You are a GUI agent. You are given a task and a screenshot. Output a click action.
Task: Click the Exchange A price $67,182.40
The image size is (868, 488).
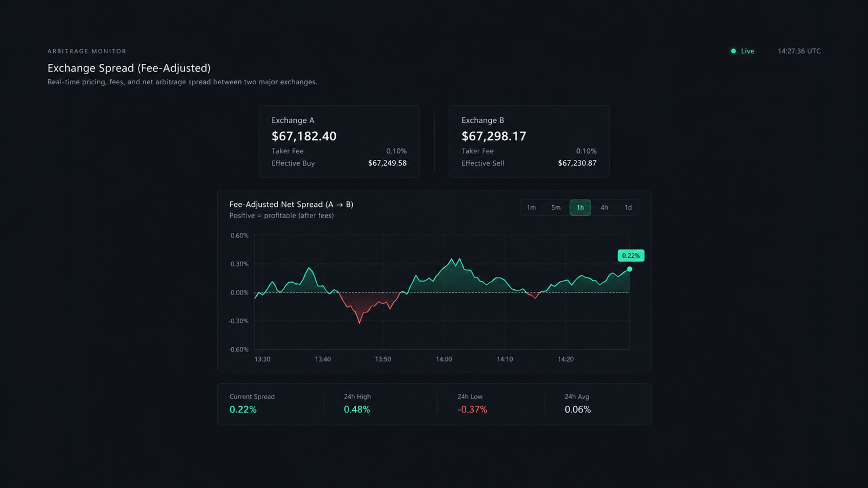(x=304, y=136)
